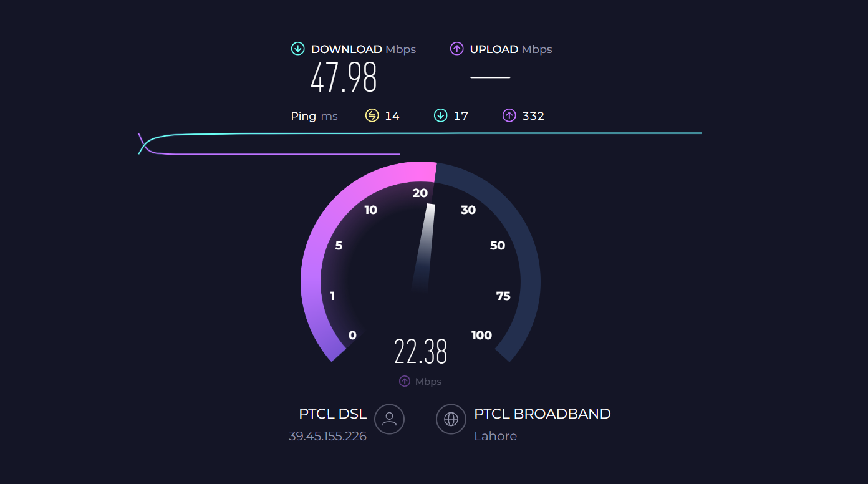Click the PTCL DSL provider name
Image resolution: width=868 pixels, height=484 pixels.
pyautogui.click(x=333, y=414)
